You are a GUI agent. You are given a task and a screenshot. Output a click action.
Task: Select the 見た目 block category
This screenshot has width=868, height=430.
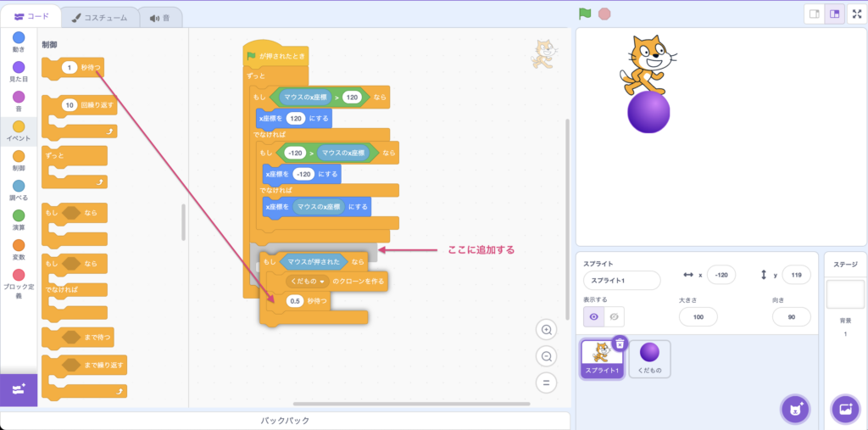[19, 72]
